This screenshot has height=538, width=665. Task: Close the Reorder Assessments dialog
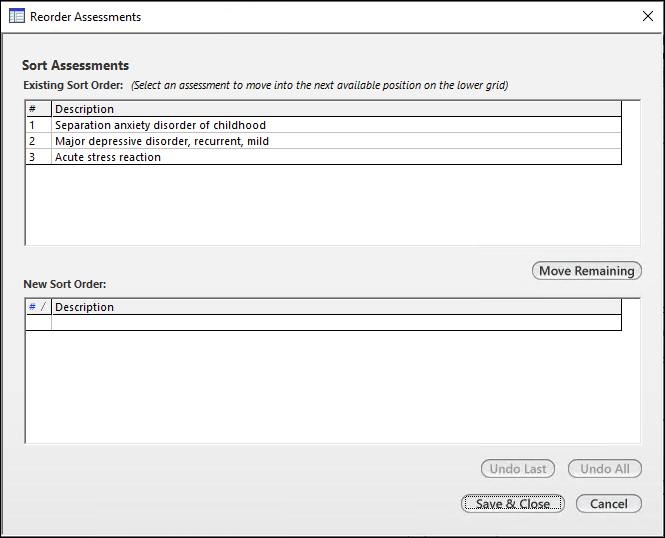coord(646,17)
